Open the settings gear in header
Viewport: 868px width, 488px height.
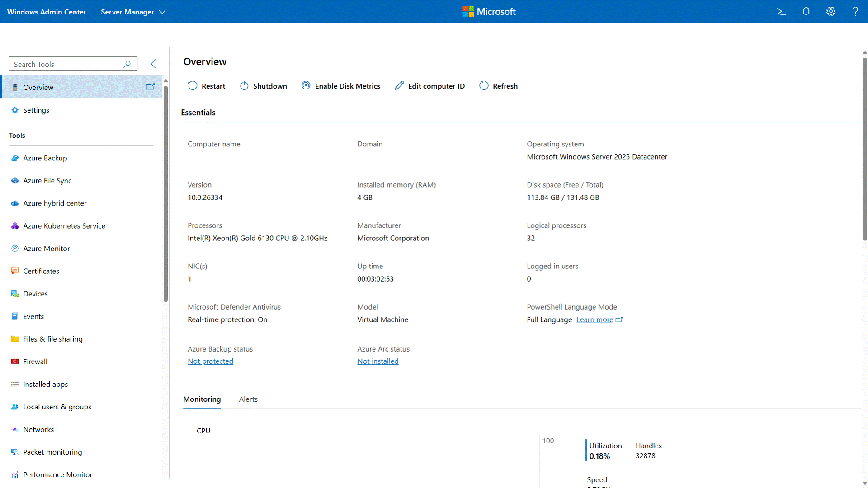831,12
